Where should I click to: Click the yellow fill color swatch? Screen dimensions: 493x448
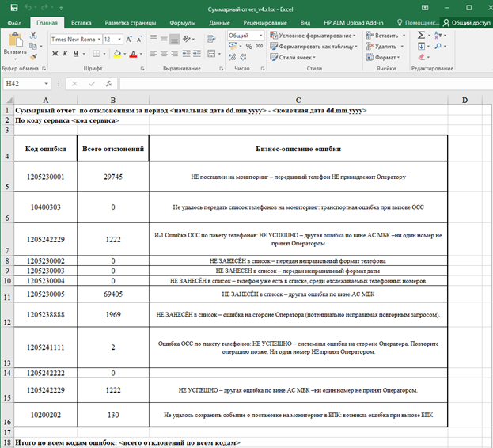[x=116, y=54]
